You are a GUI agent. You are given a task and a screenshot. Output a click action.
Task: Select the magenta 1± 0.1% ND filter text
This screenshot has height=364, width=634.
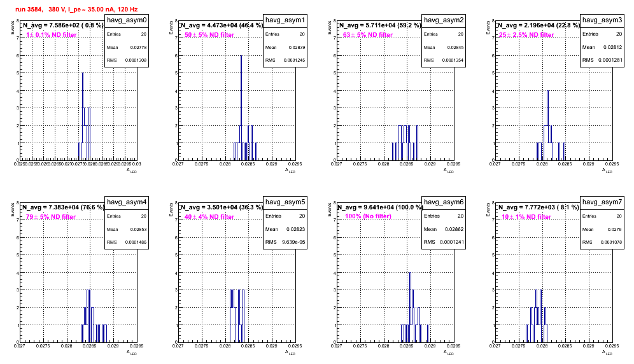(x=52, y=35)
